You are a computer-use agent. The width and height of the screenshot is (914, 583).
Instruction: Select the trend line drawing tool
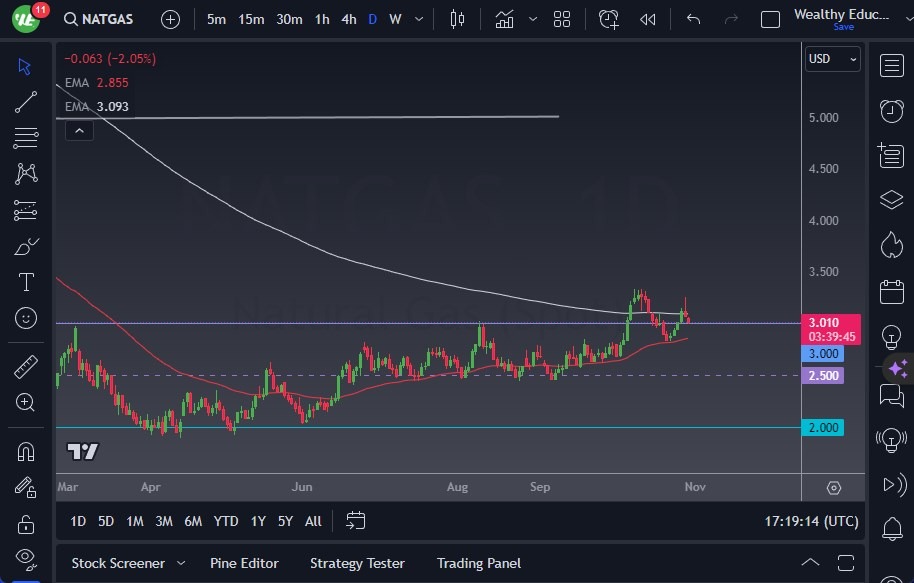point(26,102)
